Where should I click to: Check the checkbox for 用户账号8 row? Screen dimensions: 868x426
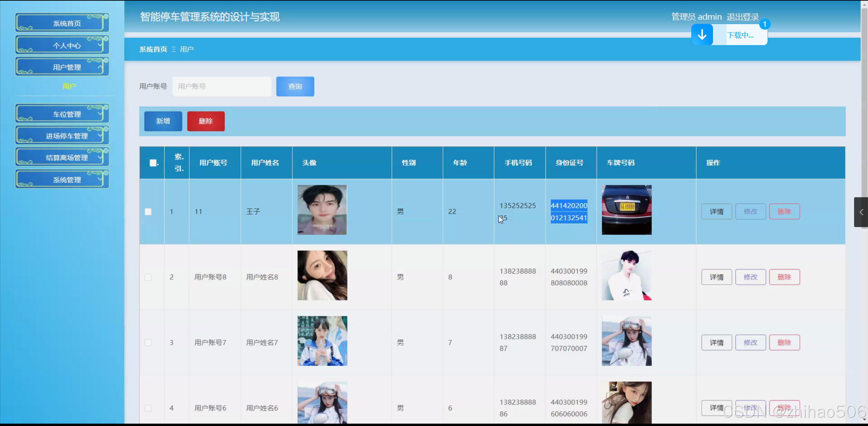pyautogui.click(x=148, y=277)
